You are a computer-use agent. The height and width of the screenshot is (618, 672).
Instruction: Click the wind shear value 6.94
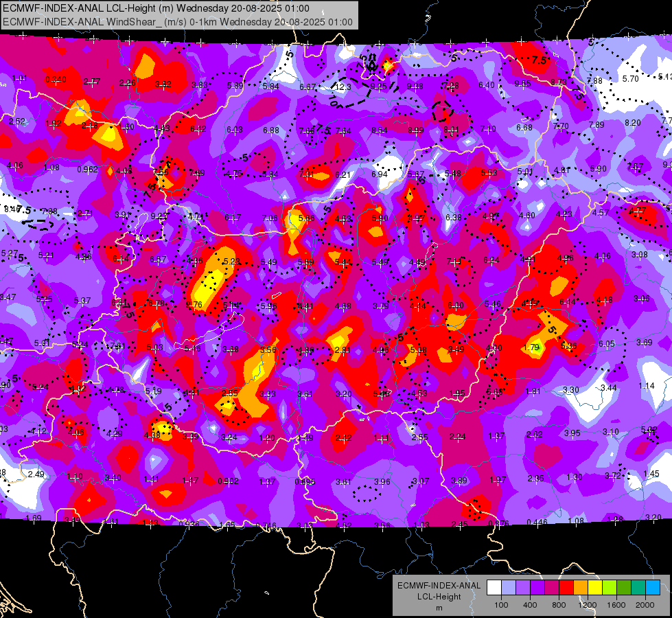[x=380, y=174]
